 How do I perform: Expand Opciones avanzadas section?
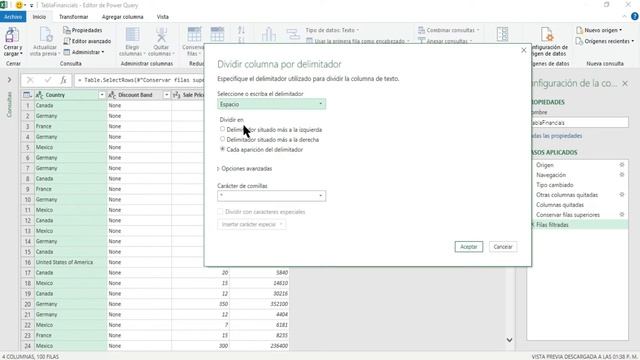(245, 169)
